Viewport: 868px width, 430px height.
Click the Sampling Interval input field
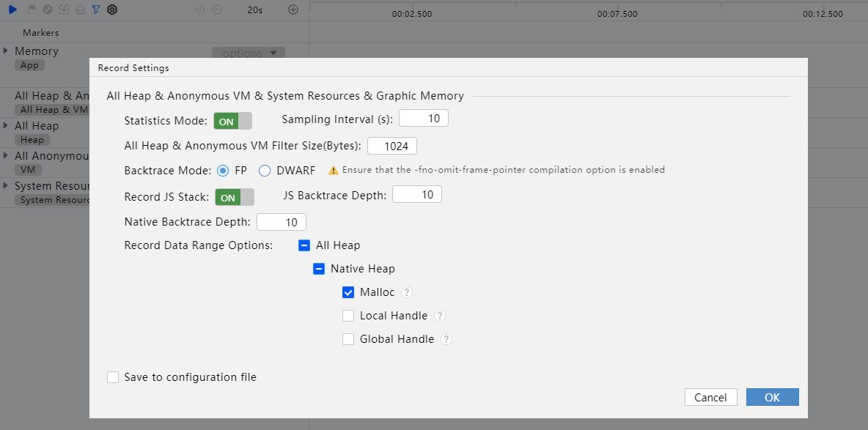(x=423, y=119)
